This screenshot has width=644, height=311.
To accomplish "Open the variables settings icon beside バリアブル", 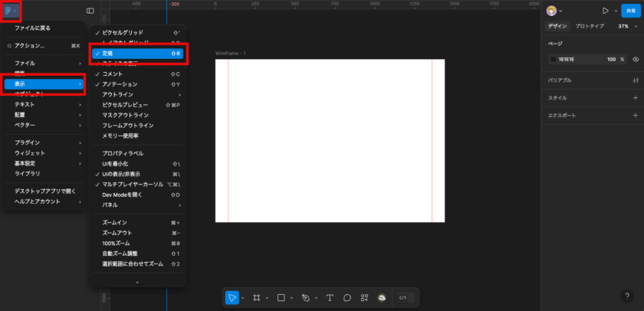I will click(635, 80).
